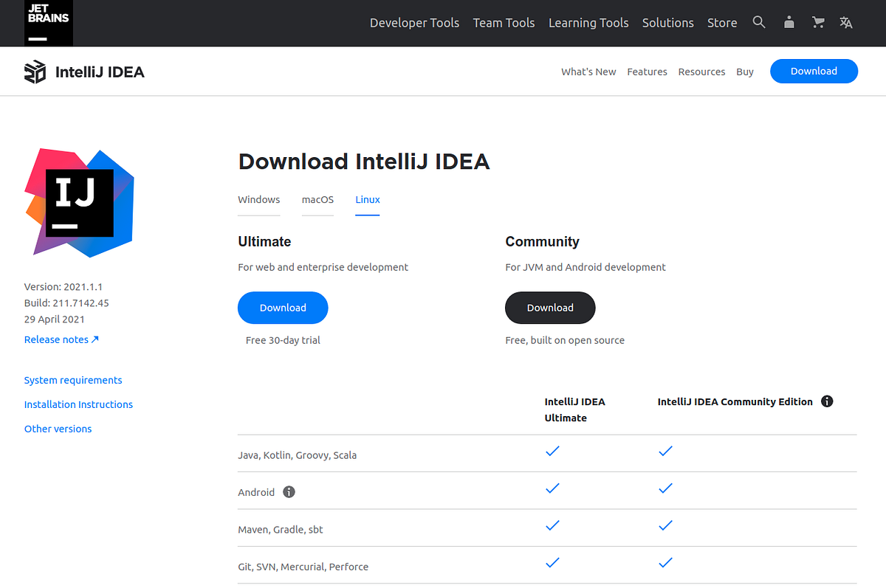Click the JetBrains logo

click(x=48, y=23)
